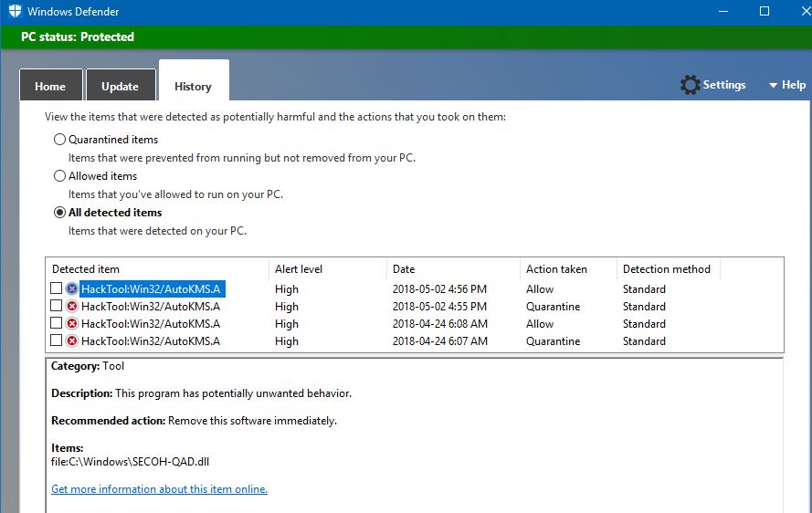Click High alert level in the 4:56 PM row
Image resolution: width=812 pixels, height=513 pixels.
[287, 288]
